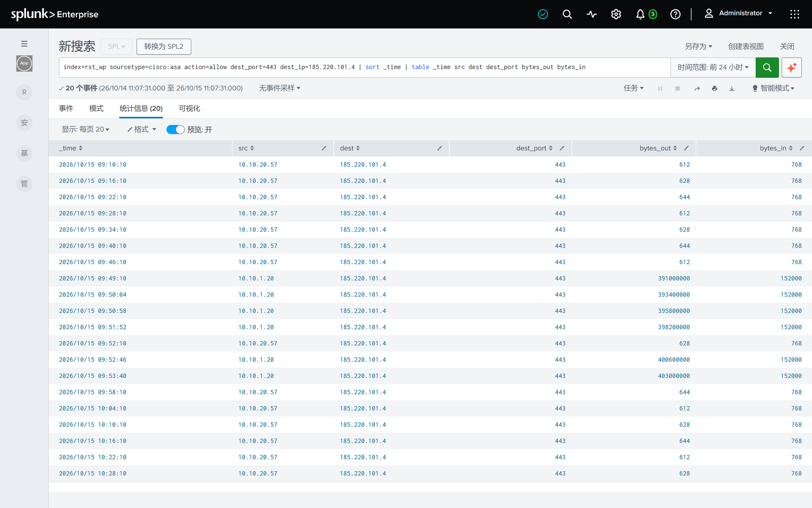Image resolution: width=812 pixels, height=508 pixels.
Task: Toggle the sidebar hamburger menu
Action: [x=24, y=44]
